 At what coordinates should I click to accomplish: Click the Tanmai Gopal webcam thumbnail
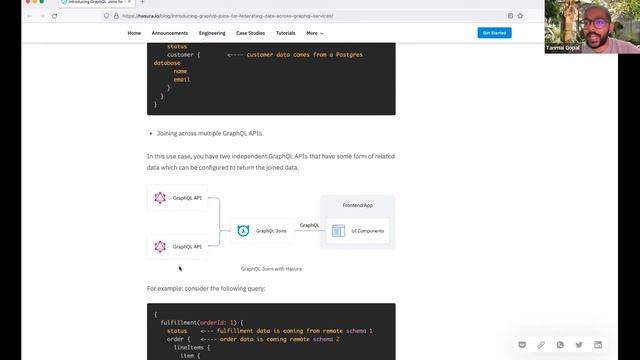[592, 27]
